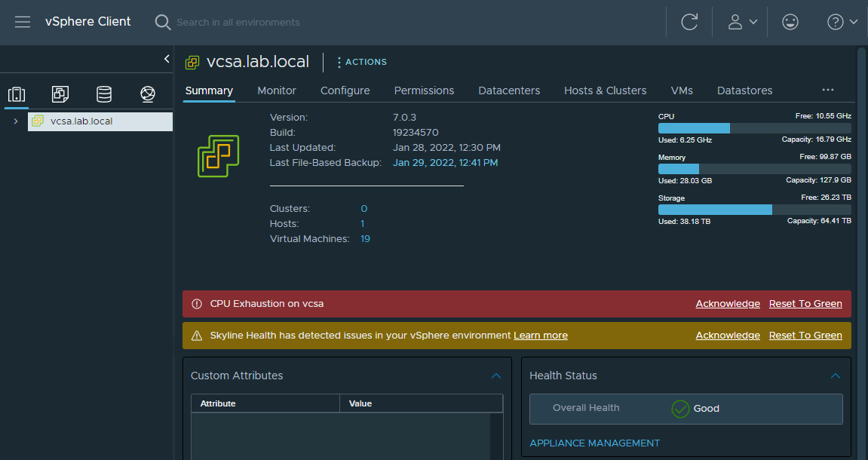
Task: Acknowledge the CPU Exhaustion alarm
Action: click(728, 304)
